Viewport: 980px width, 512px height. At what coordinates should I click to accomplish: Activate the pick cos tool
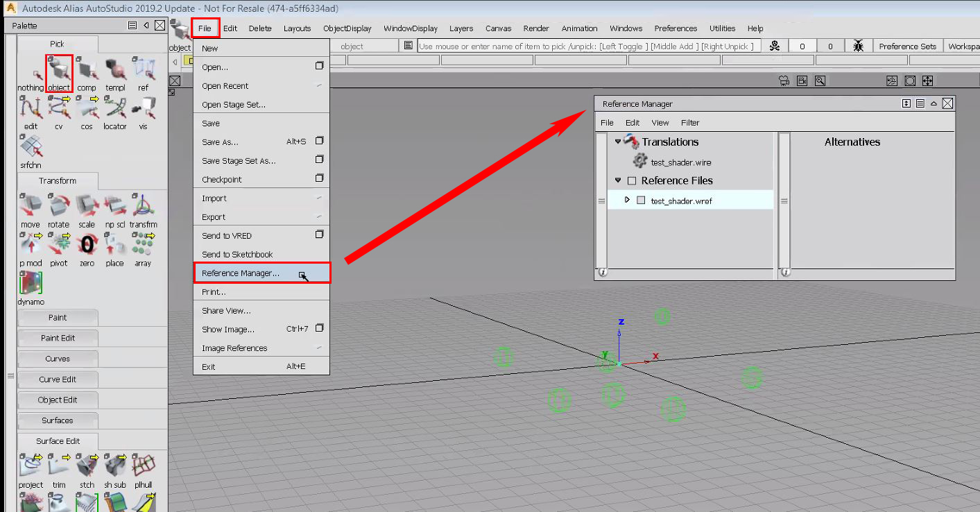coord(87,112)
